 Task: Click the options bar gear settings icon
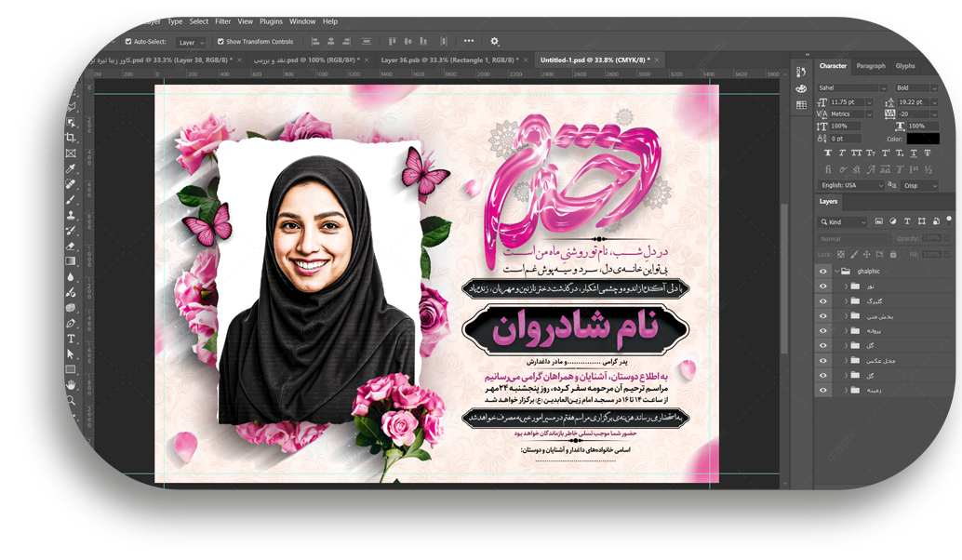coord(494,42)
